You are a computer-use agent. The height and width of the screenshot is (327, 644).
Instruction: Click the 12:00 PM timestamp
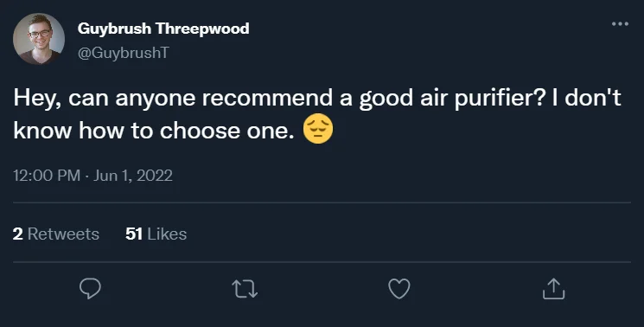pos(47,176)
